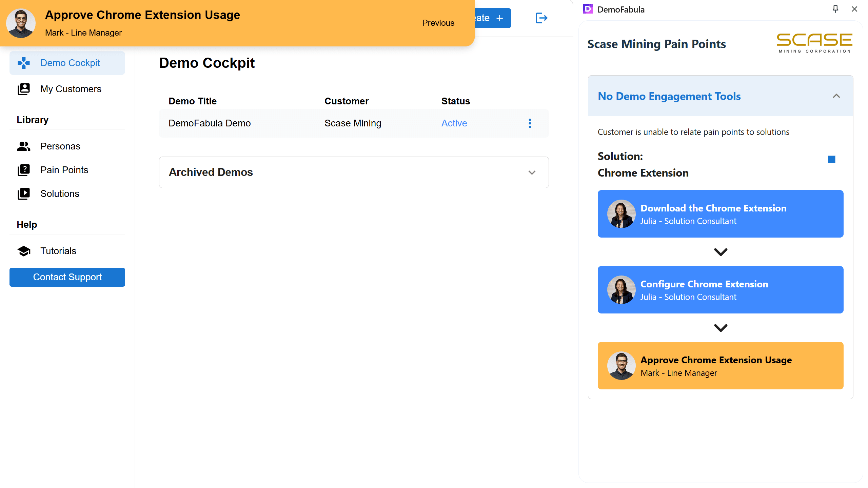This screenshot has height=488, width=868.
Task: Click the Tutorials graduation cap icon
Action: coord(24,251)
